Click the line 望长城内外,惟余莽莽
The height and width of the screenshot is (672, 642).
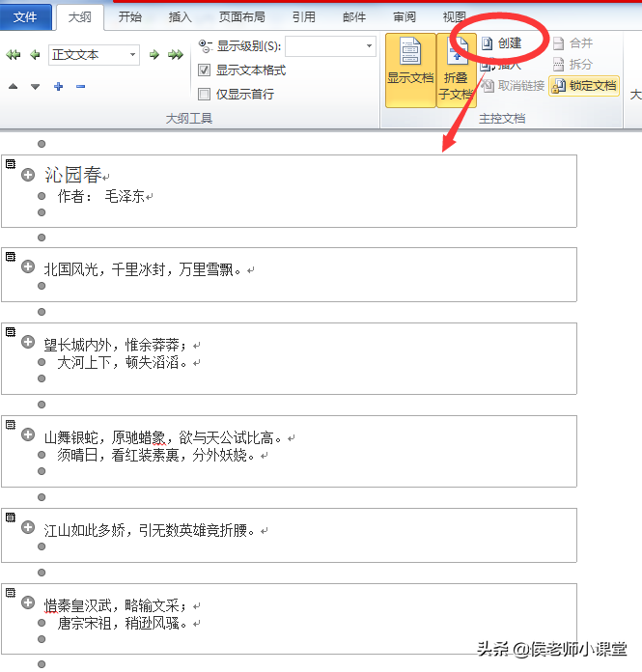(x=115, y=345)
